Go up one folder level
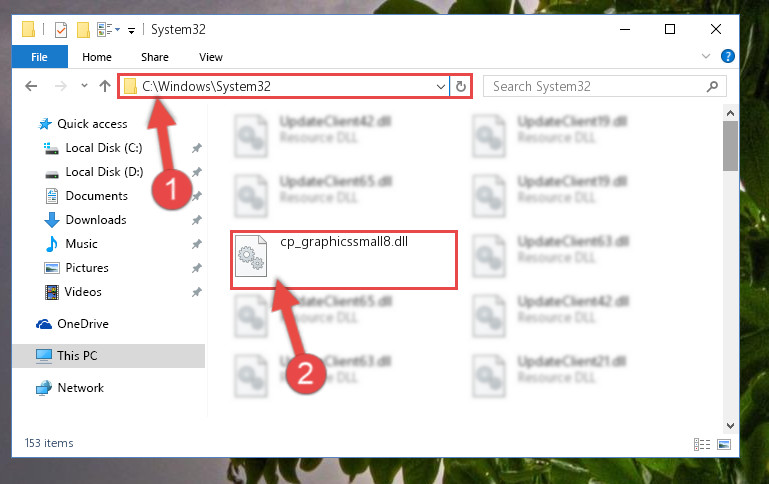This screenshot has height=484, width=769. 104,86
